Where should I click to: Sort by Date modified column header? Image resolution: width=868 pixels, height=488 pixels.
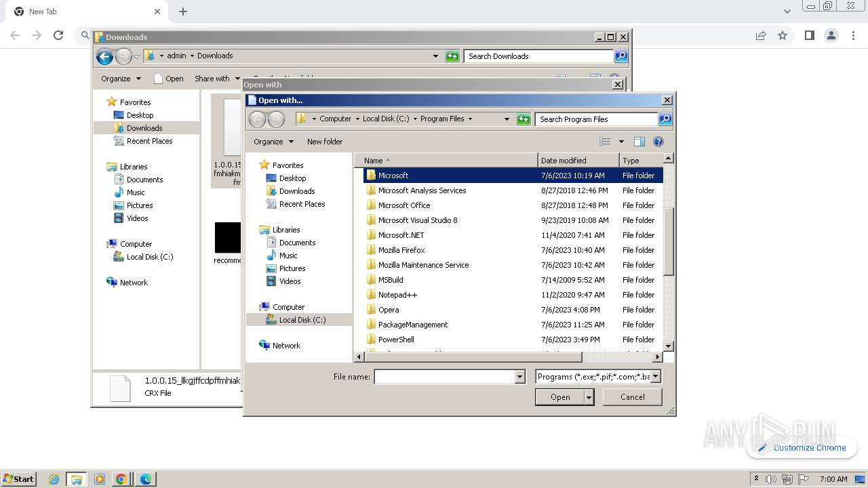coord(578,161)
